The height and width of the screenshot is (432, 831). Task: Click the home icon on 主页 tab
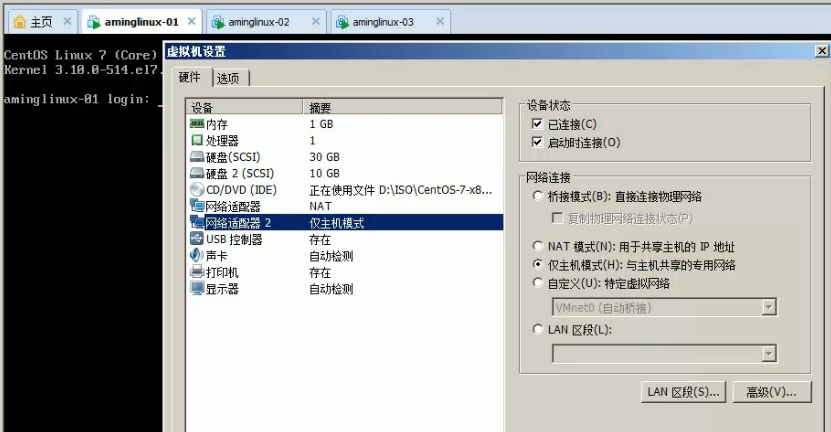pyautogui.click(x=20, y=22)
